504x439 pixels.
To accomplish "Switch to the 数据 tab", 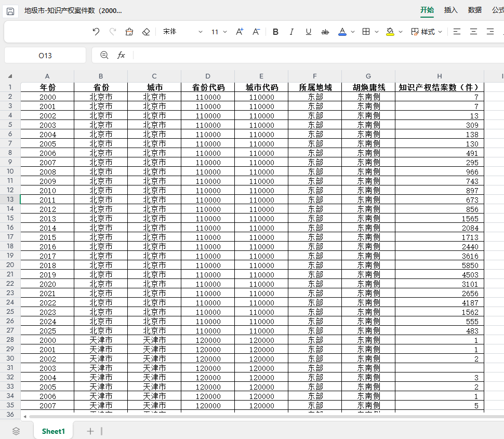I will click(475, 10).
